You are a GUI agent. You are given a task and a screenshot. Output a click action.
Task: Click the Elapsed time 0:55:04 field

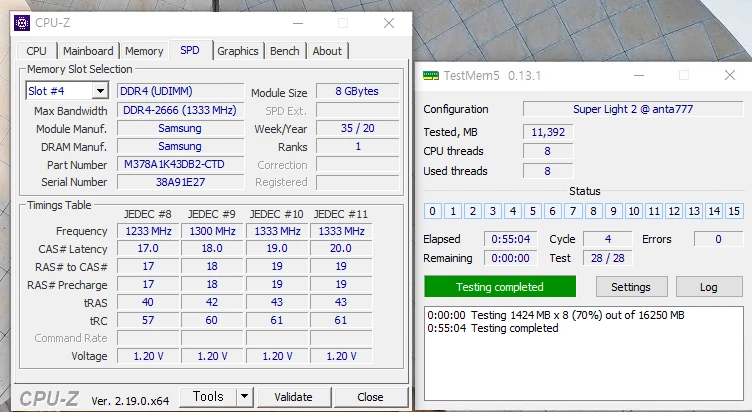click(x=511, y=239)
